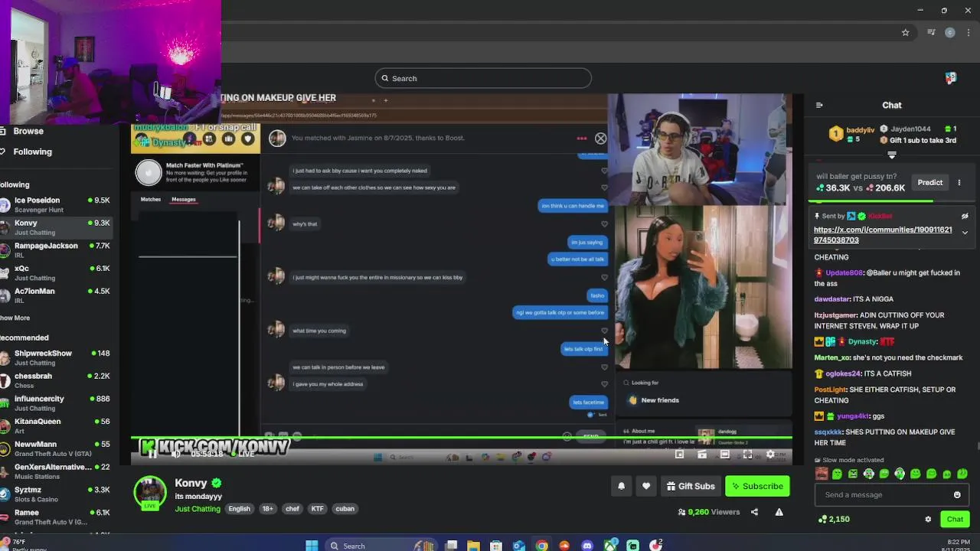980x551 pixels.
Task: Expand the pinned message chevron
Action: [965, 233]
